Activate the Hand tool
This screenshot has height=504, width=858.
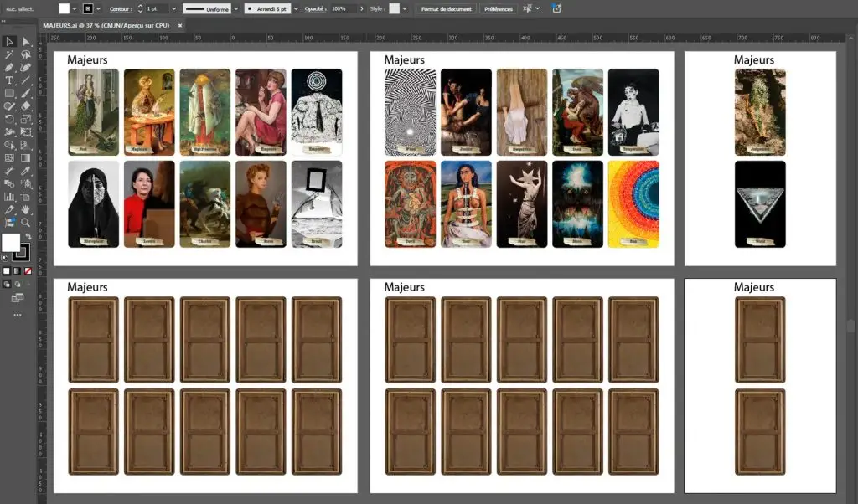[x=26, y=209]
